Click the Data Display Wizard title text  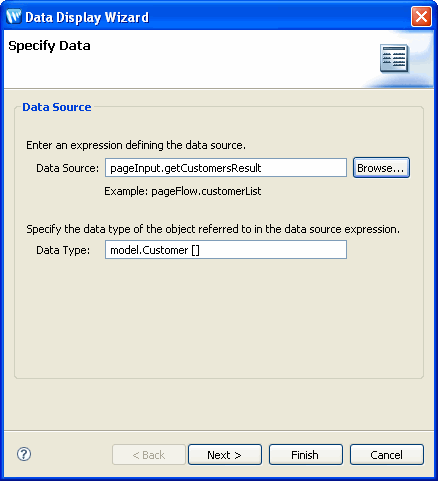[x=87, y=17]
